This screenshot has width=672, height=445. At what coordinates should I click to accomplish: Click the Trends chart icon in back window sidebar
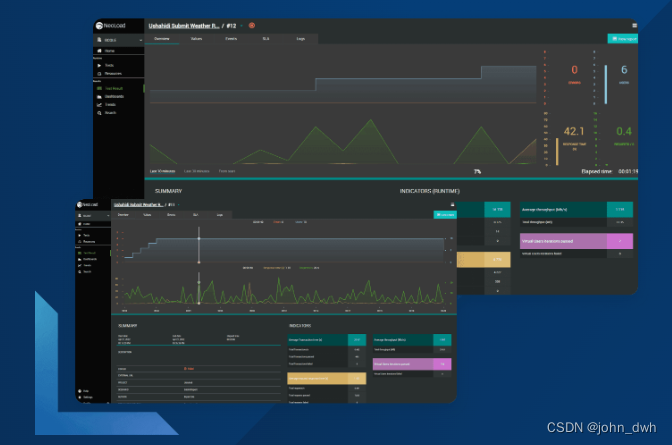coord(99,105)
